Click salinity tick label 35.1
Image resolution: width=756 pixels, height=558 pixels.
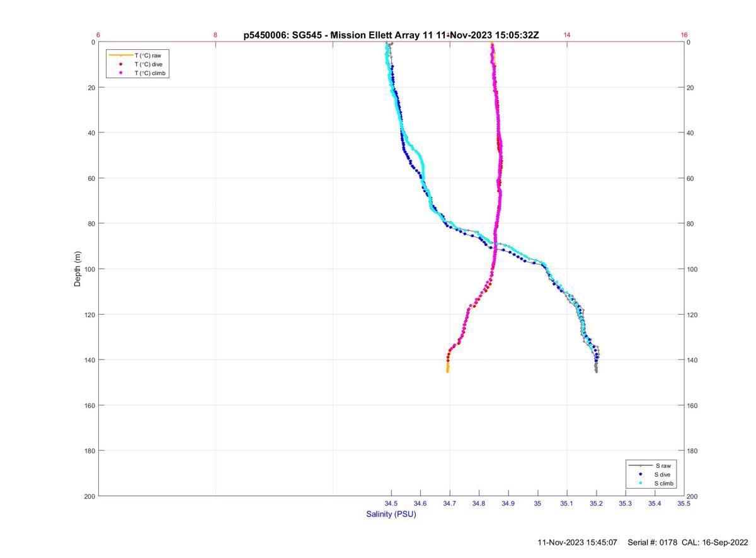pos(567,503)
